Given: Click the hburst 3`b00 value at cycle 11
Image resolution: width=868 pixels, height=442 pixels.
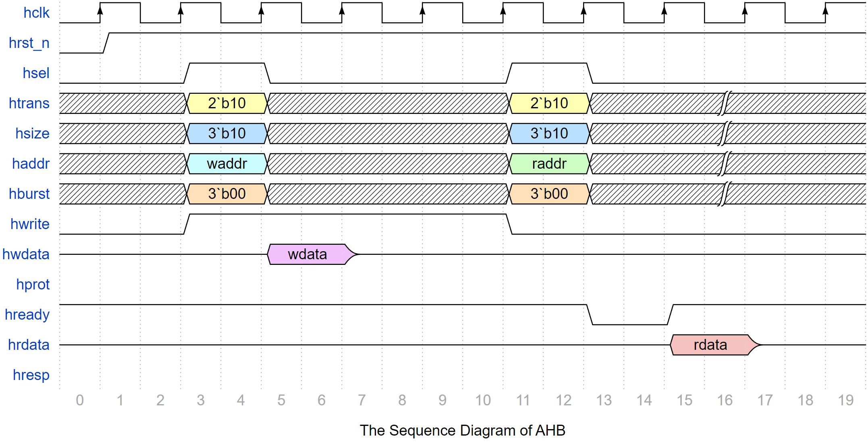Looking at the screenshot, I should tap(549, 194).
